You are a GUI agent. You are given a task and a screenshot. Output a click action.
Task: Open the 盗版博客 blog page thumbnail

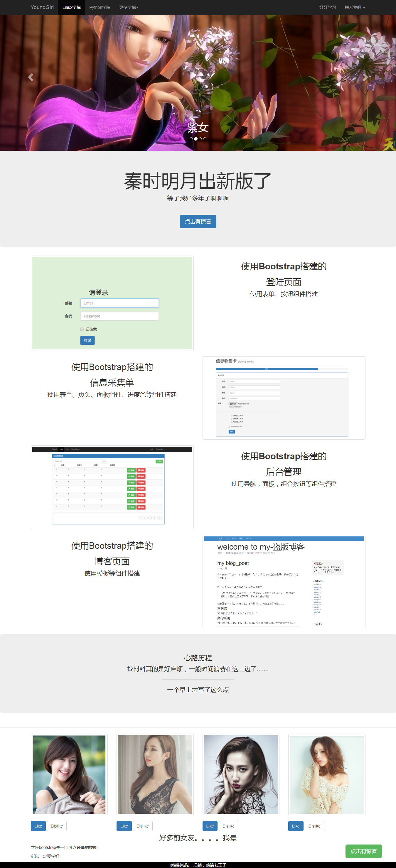point(284,582)
